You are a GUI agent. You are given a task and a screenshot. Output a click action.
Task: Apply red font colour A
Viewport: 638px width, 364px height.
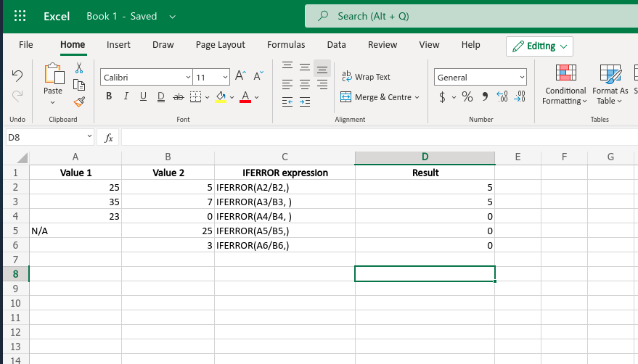245,96
